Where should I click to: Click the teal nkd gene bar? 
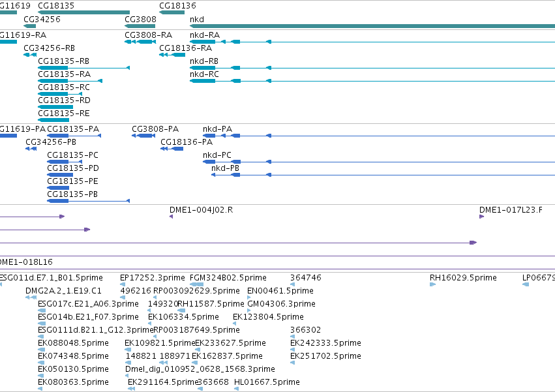pos(372,26)
